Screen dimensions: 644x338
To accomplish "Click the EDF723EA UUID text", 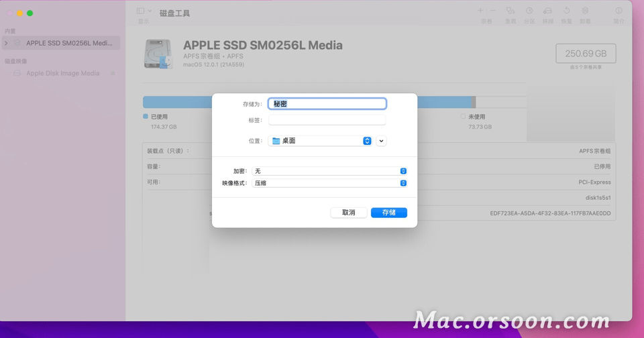I will tap(550, 213).
